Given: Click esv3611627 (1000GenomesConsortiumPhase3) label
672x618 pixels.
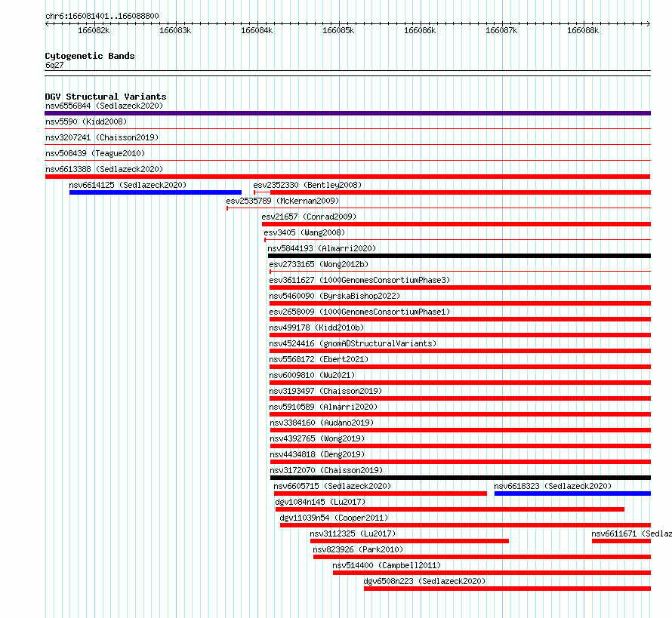Looking at the screenshot, I should [x=359, y=280].
